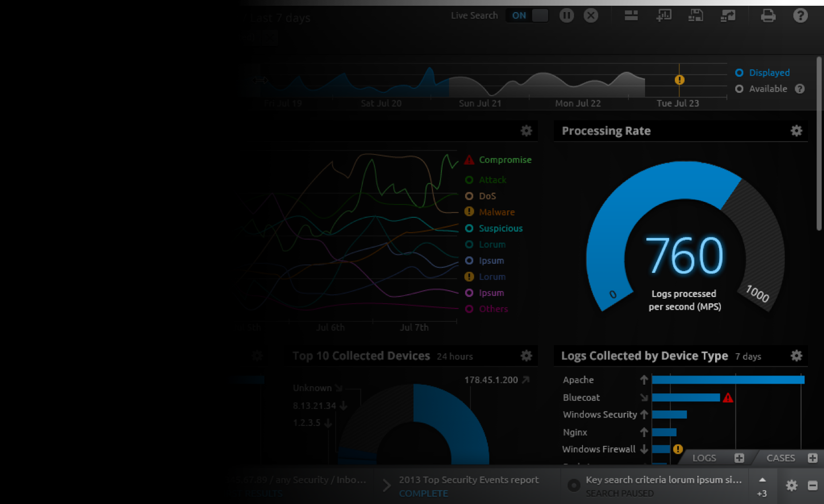Click the yellow alert icon beside Windows Firewall bar
The image size is (824, 504).
[x=678, y=449]
